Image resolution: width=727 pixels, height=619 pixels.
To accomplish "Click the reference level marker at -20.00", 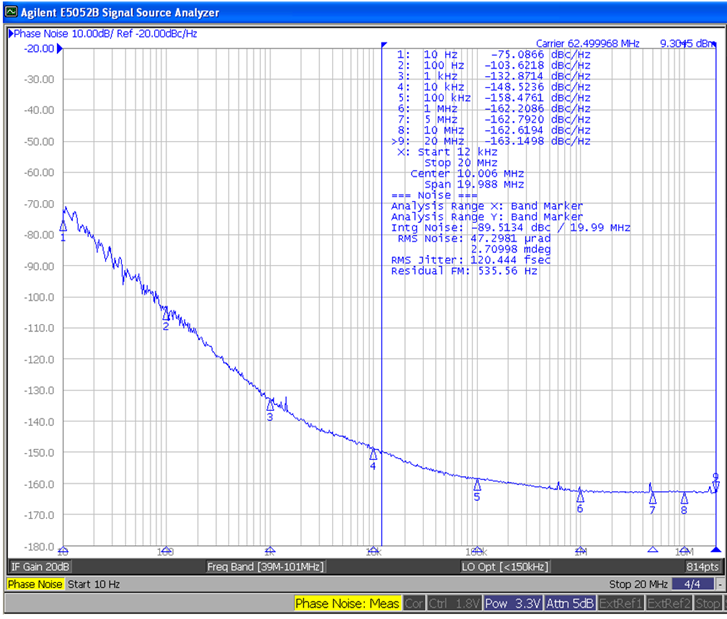I will 62,49.
